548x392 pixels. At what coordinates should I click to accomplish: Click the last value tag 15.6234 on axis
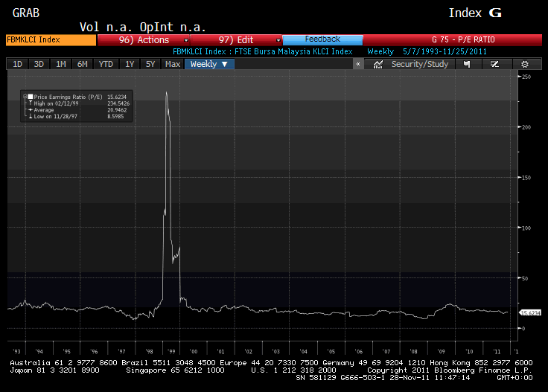point(531,312)
